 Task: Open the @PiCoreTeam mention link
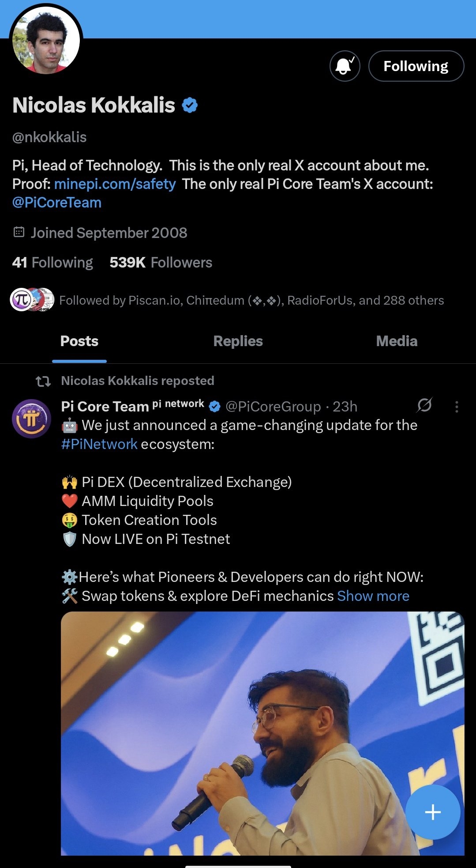[x=57, y=203]
